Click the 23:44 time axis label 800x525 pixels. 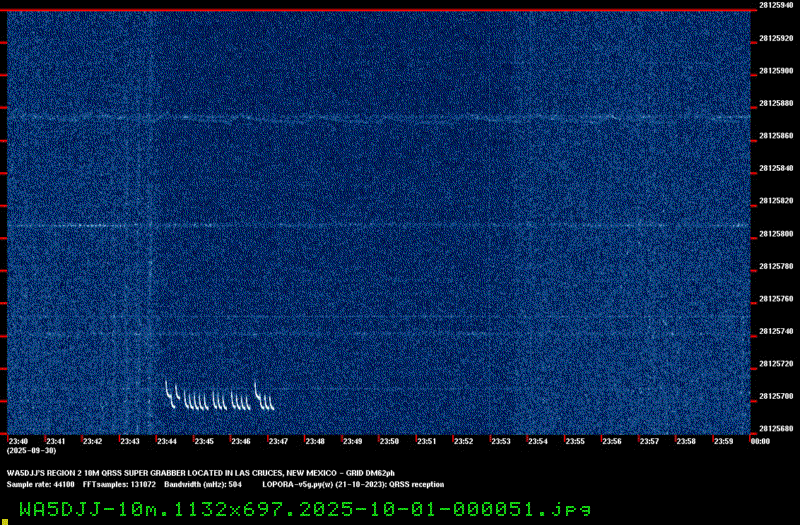click(x=167, y=441)
